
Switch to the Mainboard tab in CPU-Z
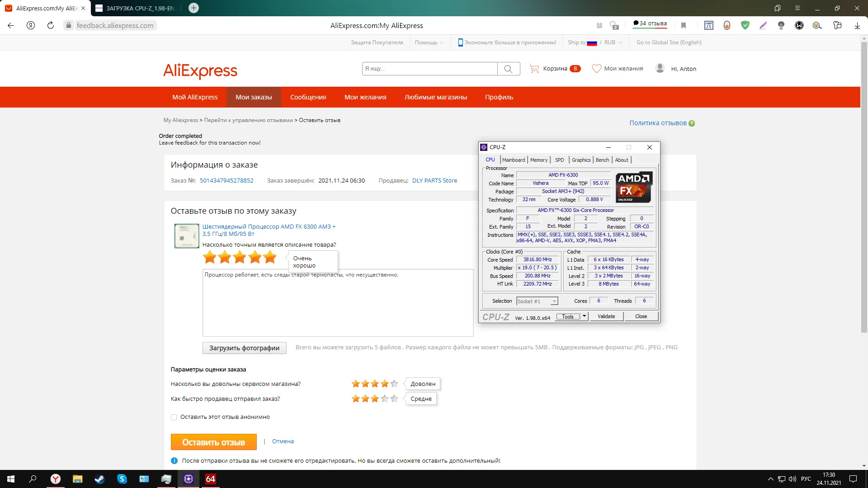[x=514, y=160]
